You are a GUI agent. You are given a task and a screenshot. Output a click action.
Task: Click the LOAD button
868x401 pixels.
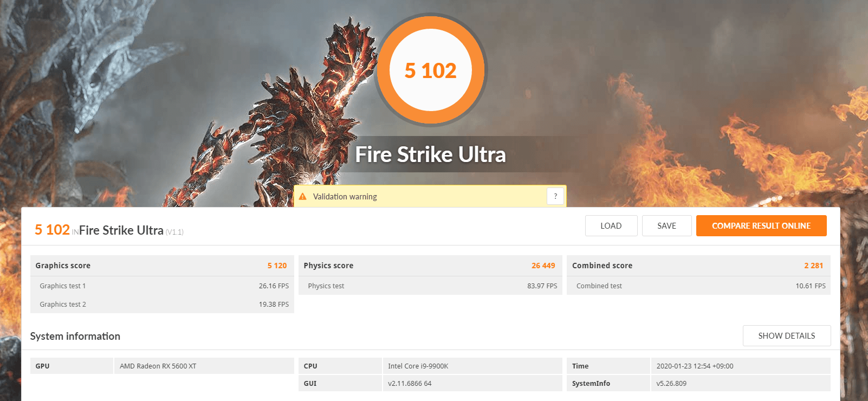pyautogui.click(x=611, y=226)
